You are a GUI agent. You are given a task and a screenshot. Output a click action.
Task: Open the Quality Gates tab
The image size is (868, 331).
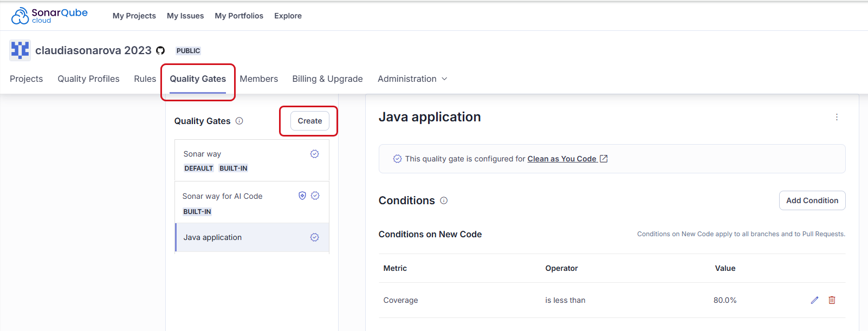click(x=198, y=79)
